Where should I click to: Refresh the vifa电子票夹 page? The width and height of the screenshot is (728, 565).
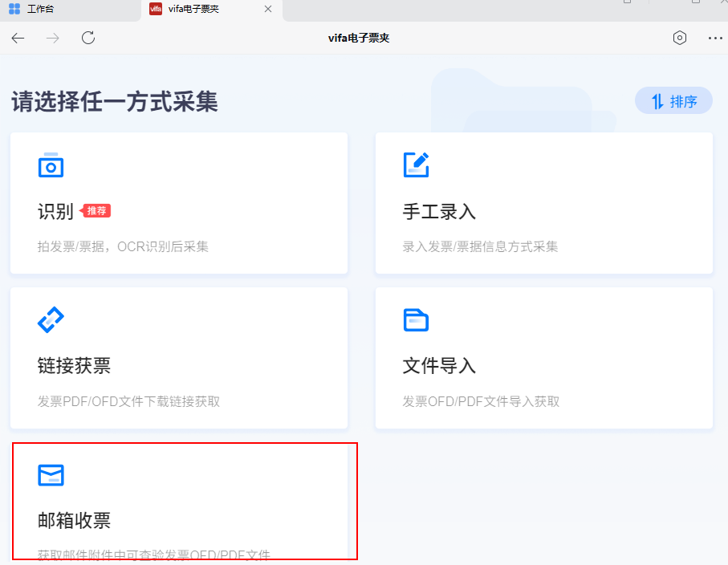tap(88, 38)
